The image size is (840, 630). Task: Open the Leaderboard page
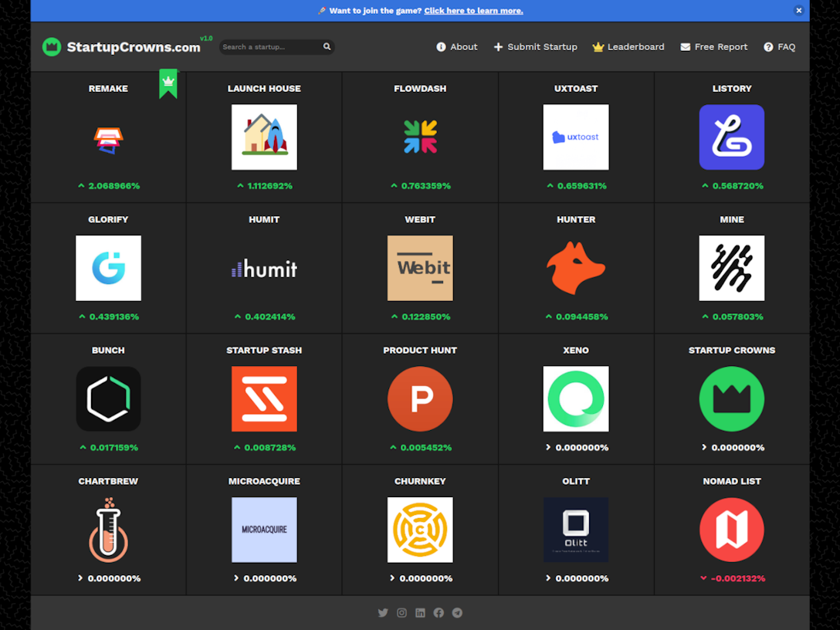point(628,47)
